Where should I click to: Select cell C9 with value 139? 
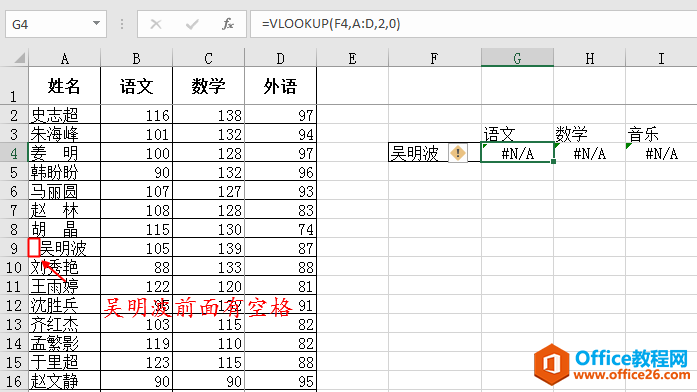point(208,248)
